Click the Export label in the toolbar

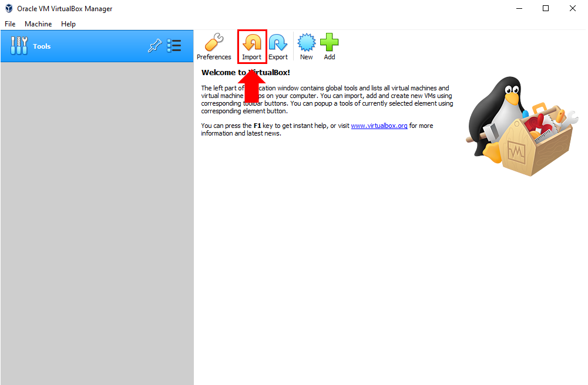(278, 56)
